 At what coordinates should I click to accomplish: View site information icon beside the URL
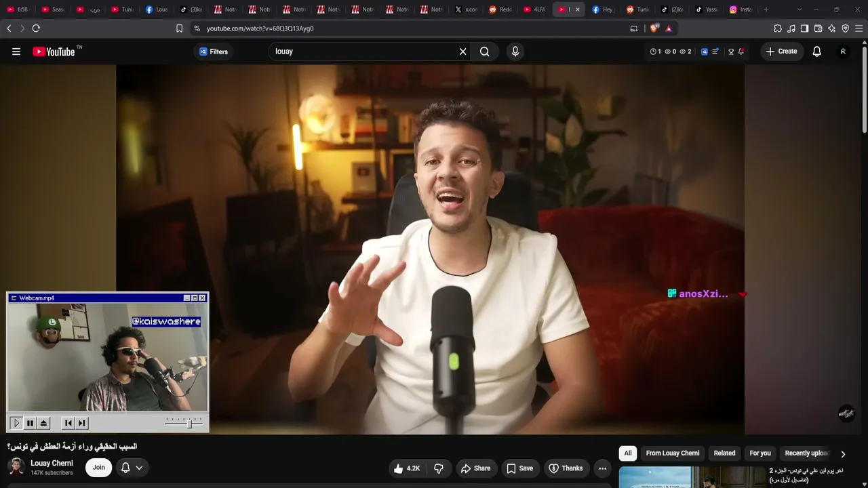(197, 28)
